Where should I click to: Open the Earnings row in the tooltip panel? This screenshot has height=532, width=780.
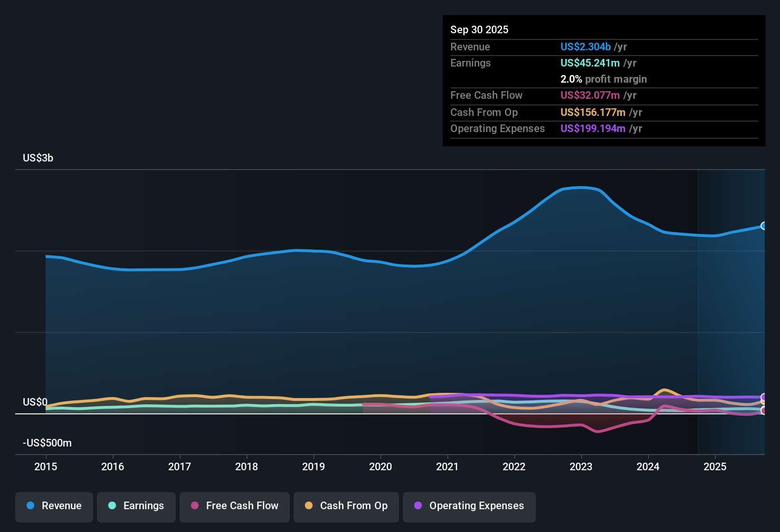point(470,63)
